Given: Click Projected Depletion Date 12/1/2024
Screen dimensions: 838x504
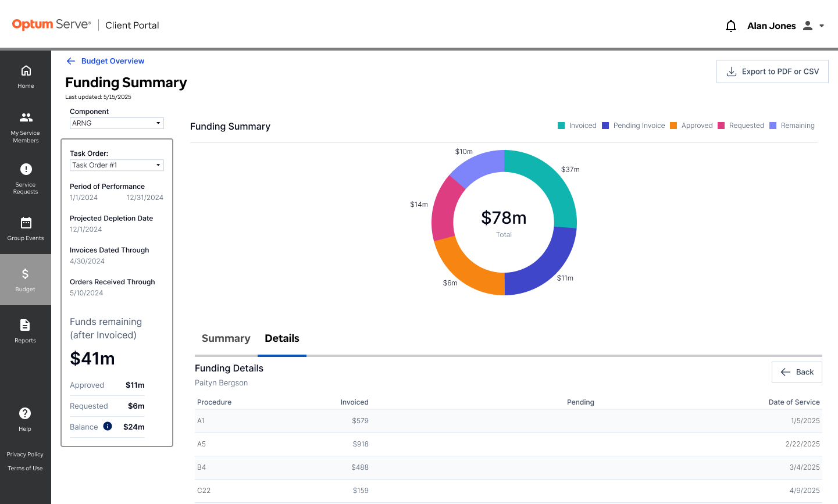Looking at the screenshot, I should click(x=86, y=230).
